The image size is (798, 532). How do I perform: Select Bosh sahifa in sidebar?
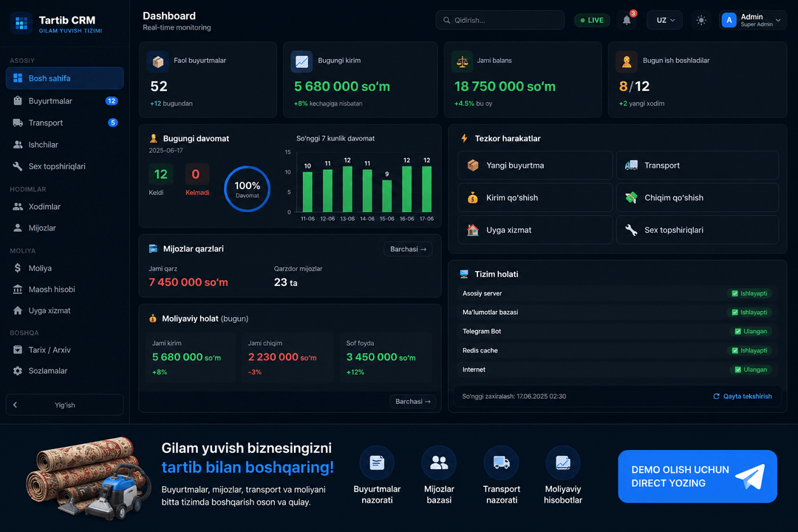tap(64, 78)
